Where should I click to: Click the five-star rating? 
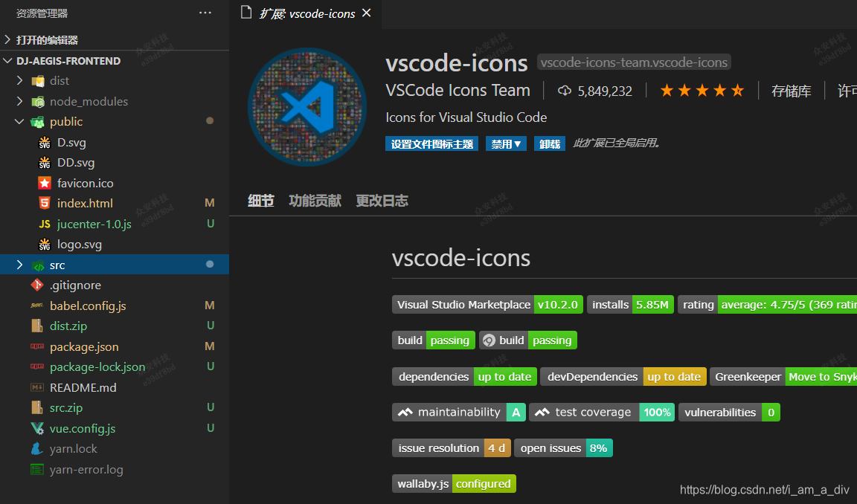coord(702,91)
